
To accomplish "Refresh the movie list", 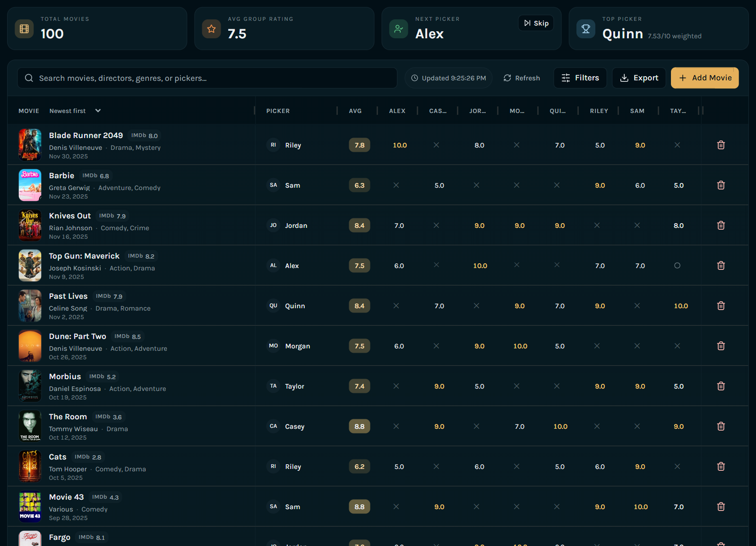I will tap(522, 78).
